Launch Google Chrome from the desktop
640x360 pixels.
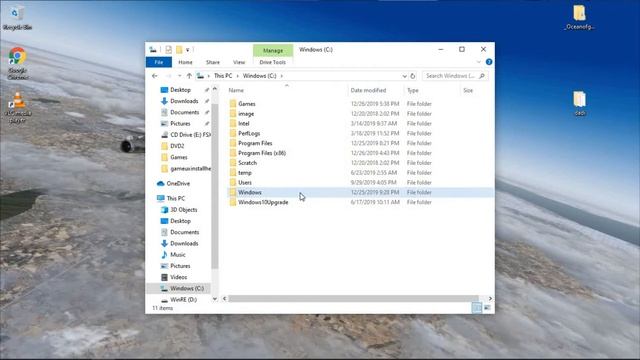point(17,63)
